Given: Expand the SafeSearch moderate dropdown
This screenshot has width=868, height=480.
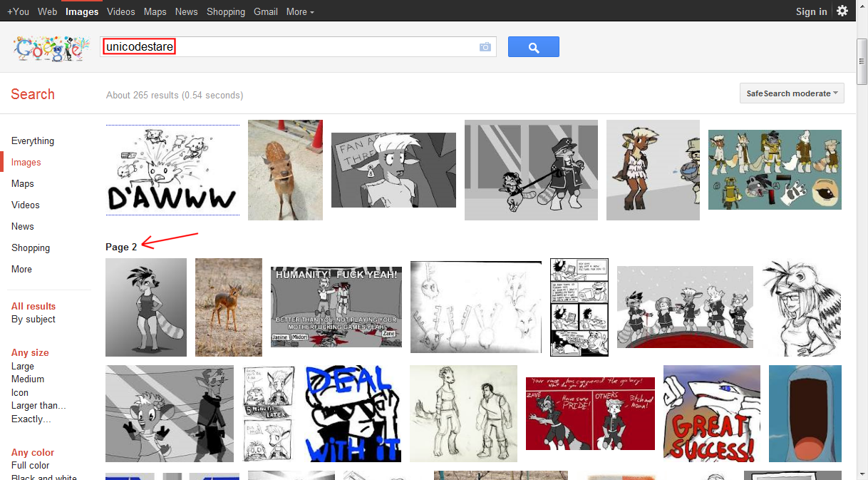Looking at the screenshot, I should 792,93.
